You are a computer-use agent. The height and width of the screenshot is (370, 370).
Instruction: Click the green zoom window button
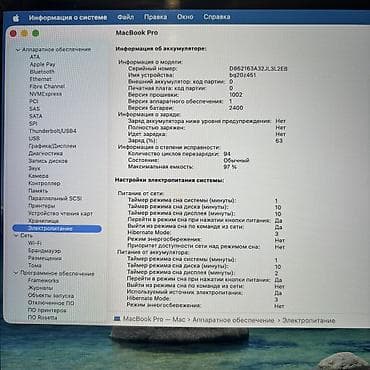(36, 33)
